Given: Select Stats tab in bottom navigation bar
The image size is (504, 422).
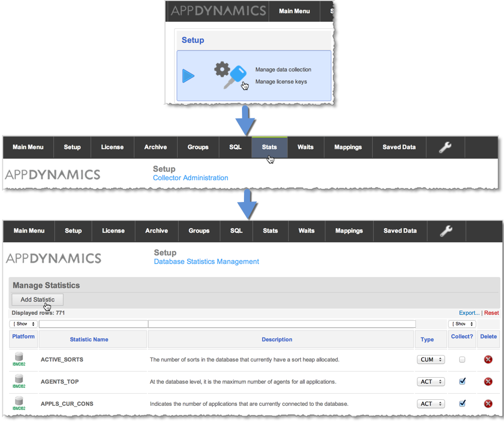Looking at the screenshot, I should (x=270, y=231).
